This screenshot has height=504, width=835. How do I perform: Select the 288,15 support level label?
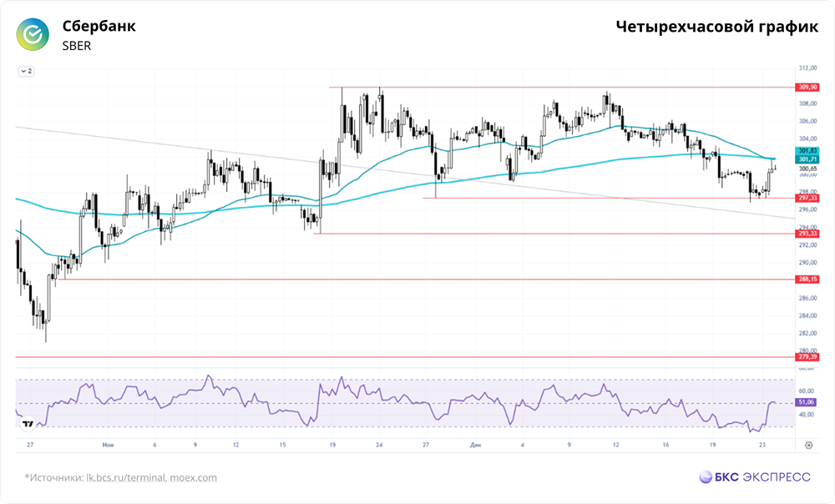807,280
